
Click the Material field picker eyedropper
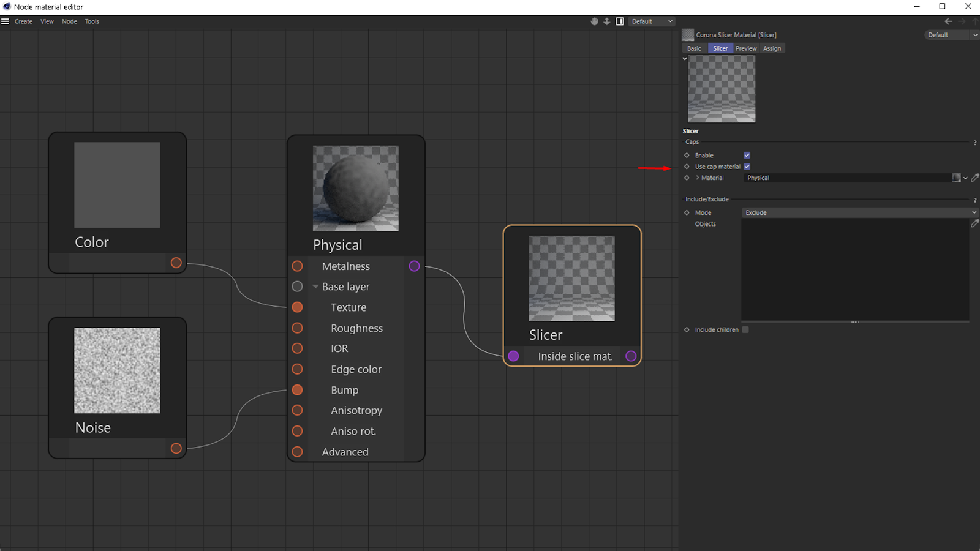974,178
